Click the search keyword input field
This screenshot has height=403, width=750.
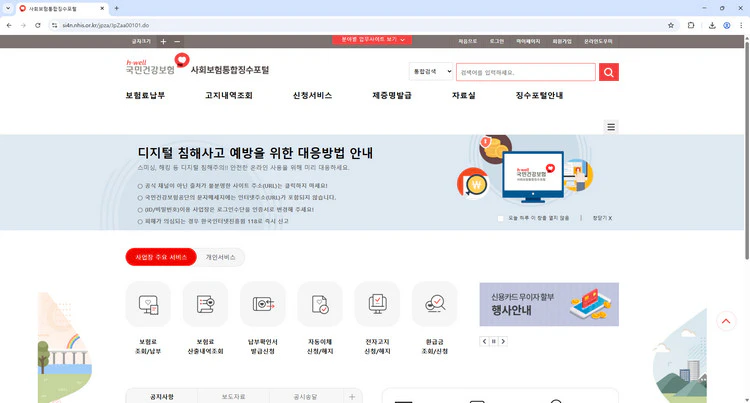(525, 72)
